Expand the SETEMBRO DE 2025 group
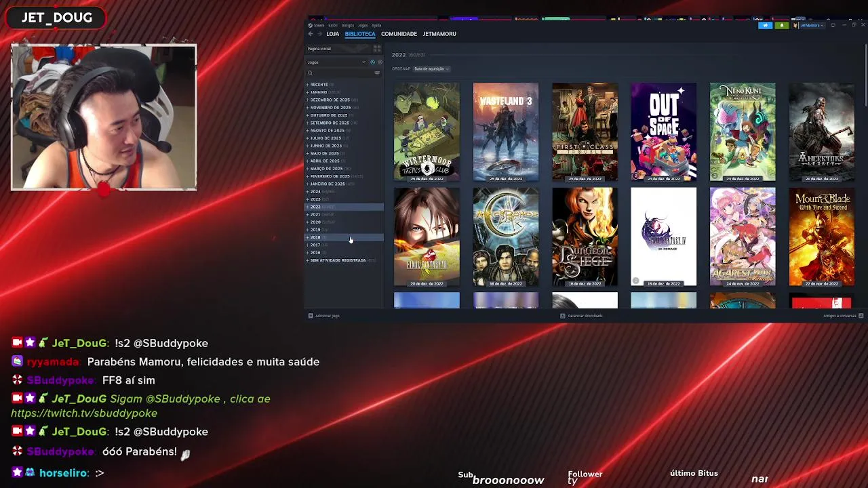The width and height of the screenshot is (868, 488). [307, 123]
